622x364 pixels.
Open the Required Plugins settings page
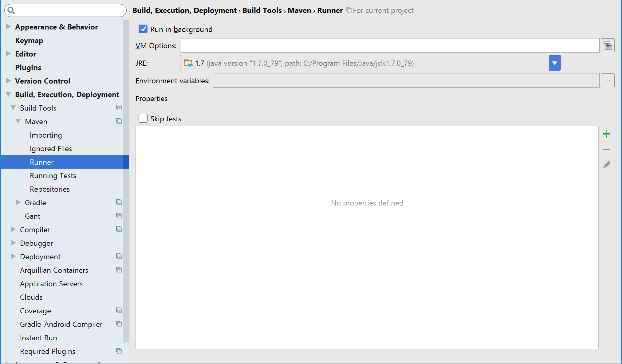[48, 351]
